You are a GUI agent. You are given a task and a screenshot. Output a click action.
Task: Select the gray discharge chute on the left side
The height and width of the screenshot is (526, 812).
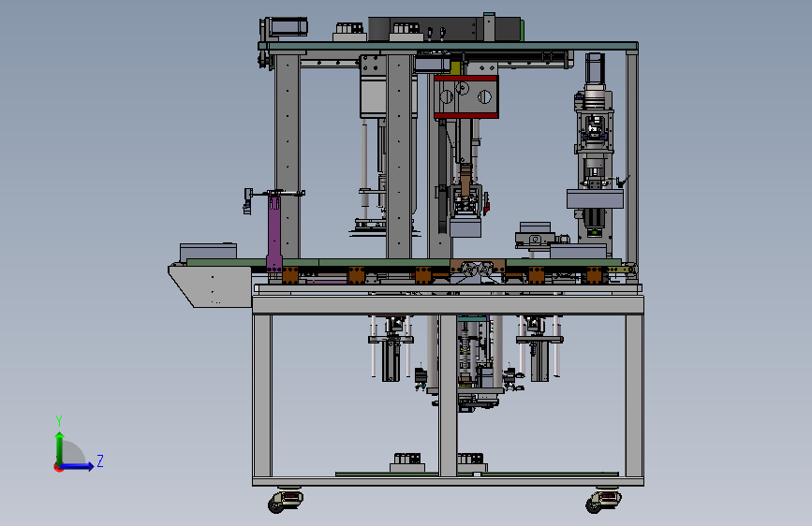click(210, 285)
